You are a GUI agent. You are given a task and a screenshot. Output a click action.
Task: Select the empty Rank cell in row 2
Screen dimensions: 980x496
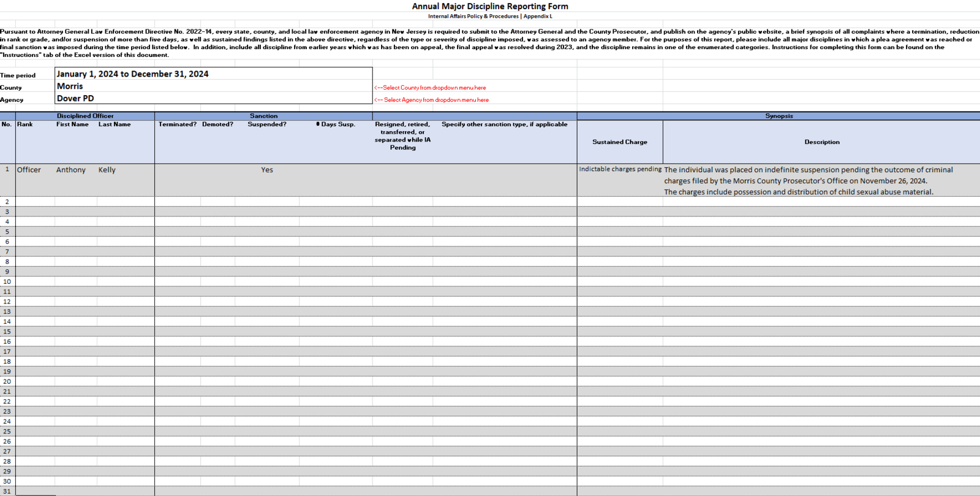point(35,202)
